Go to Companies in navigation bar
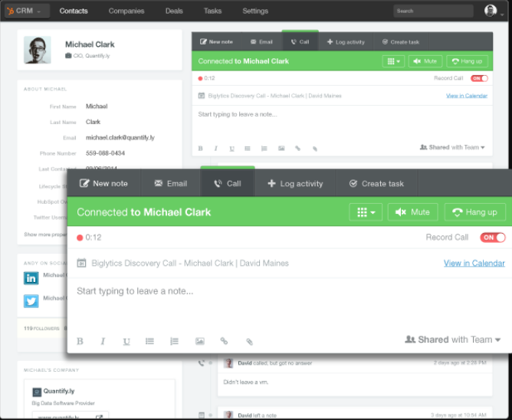The width and height of the screenshot is (512, 420). coord(126,11)
